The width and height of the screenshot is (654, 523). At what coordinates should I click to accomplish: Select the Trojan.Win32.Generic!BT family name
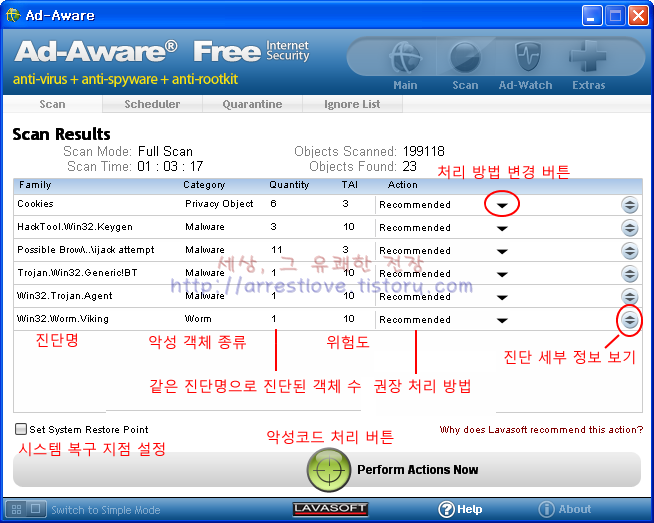(x=77, y=272)
